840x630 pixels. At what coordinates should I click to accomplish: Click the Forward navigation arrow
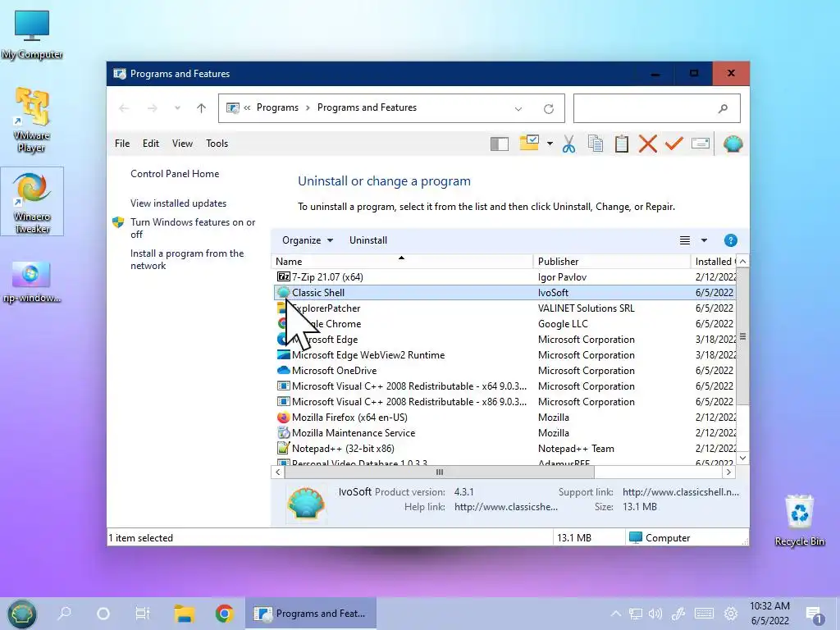click(x=152, y=108)
